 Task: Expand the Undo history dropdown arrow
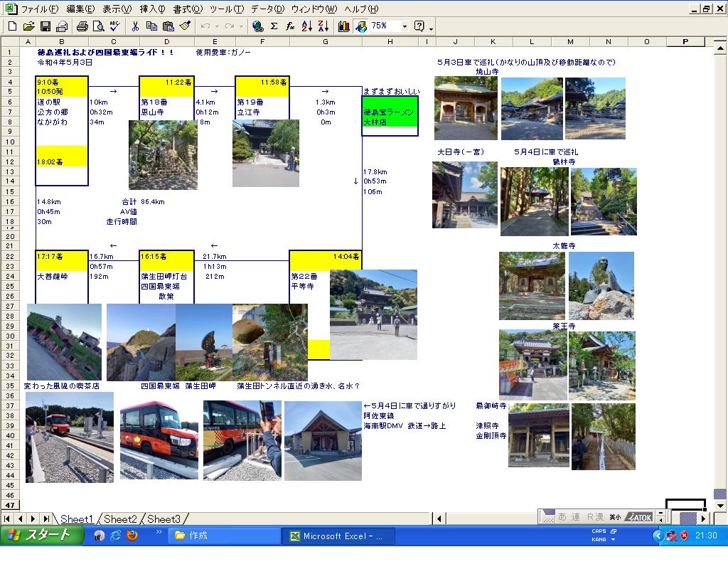[216, 26]
